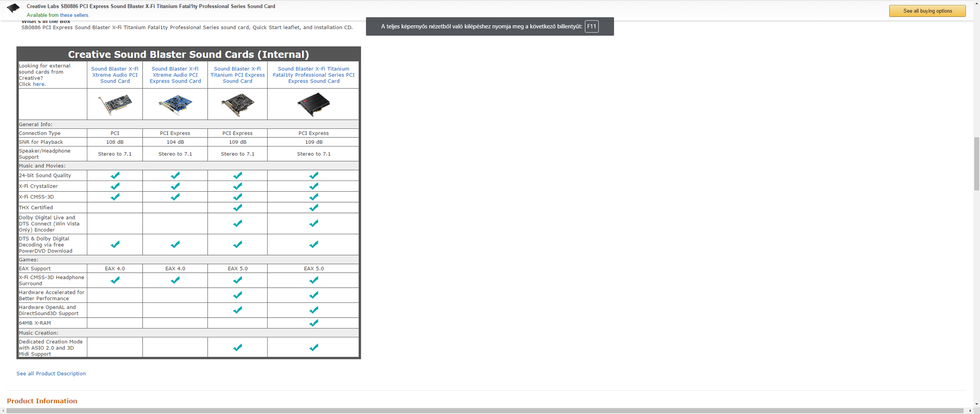980x414 pixels.
Task: Click the blue Xtreme Audio PCI Express card image
Action: 175,105
